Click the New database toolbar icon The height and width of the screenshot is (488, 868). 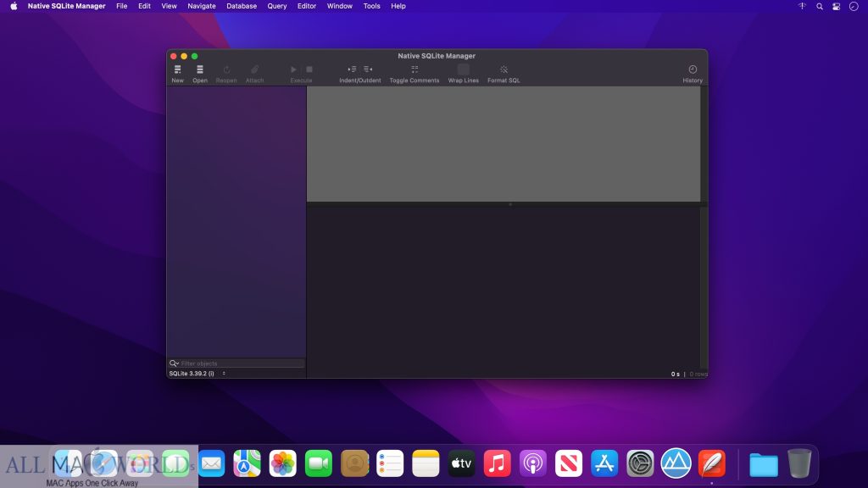(x=178, y=69)
